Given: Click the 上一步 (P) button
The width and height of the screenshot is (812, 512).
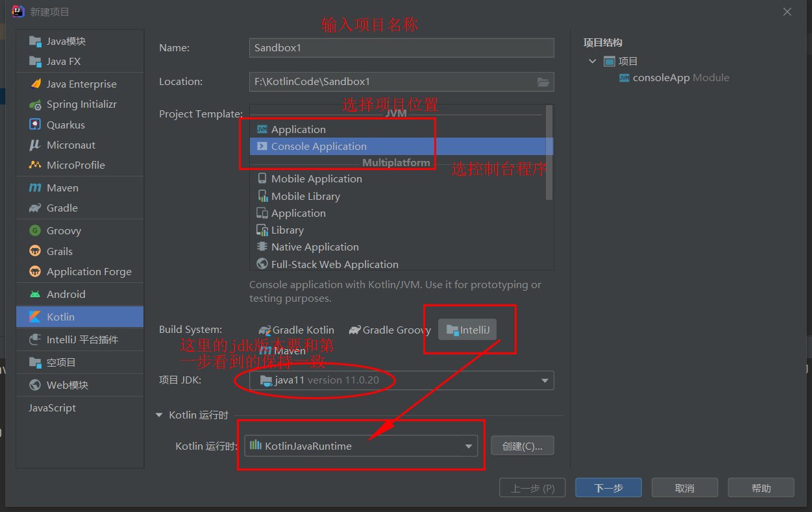Looking at the screenshot, I should coord(532,488).
